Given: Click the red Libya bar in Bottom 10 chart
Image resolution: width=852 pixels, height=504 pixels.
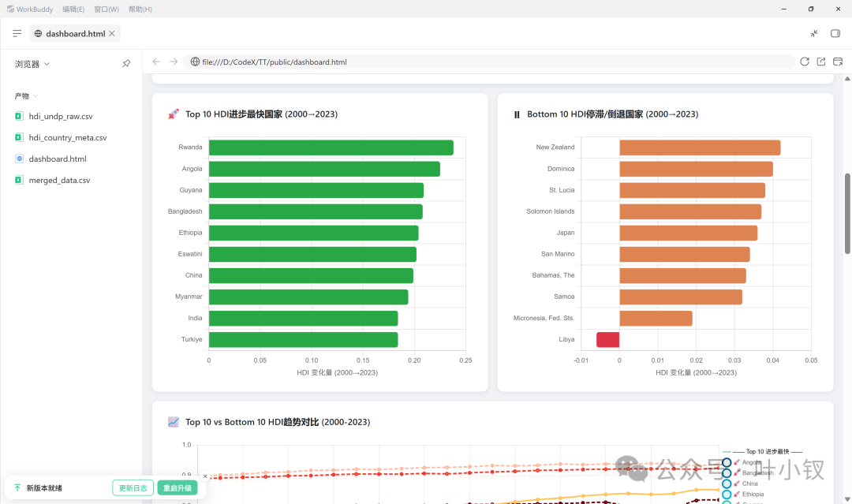Looking at the screenshot, I should pos(608,339).
